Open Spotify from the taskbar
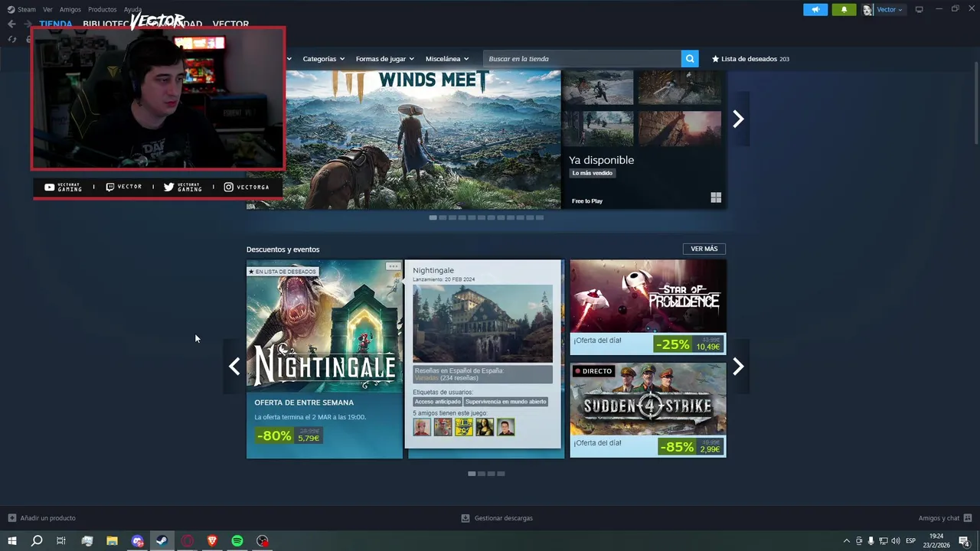Viewport: 980px width, 551px height. pos(237,541)
